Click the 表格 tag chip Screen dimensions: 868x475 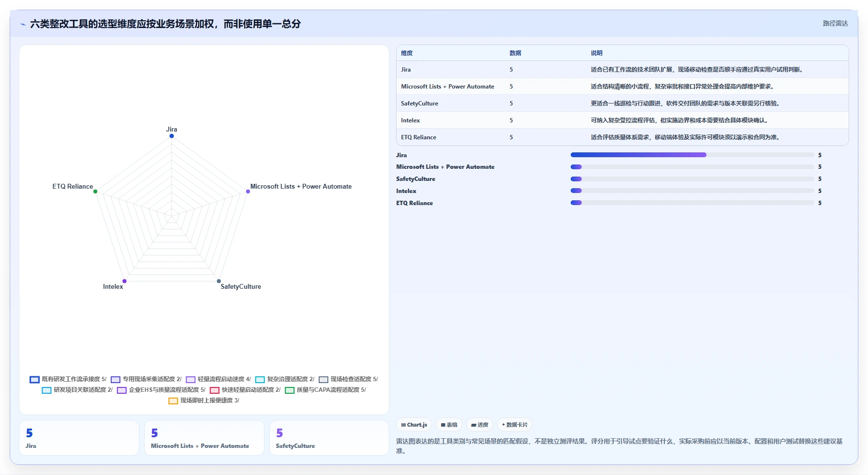coord(449,425)
